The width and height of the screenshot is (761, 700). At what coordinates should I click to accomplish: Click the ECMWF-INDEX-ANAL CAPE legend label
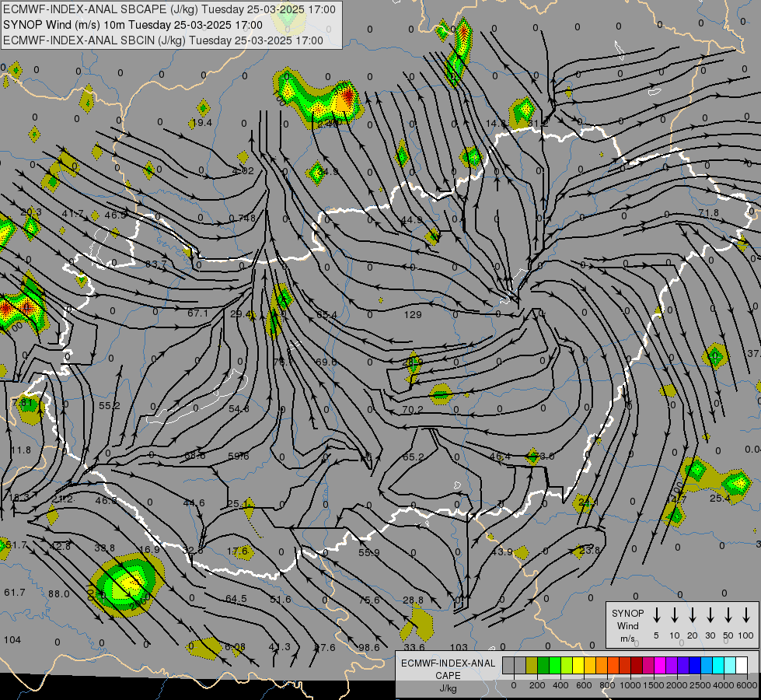448,676
